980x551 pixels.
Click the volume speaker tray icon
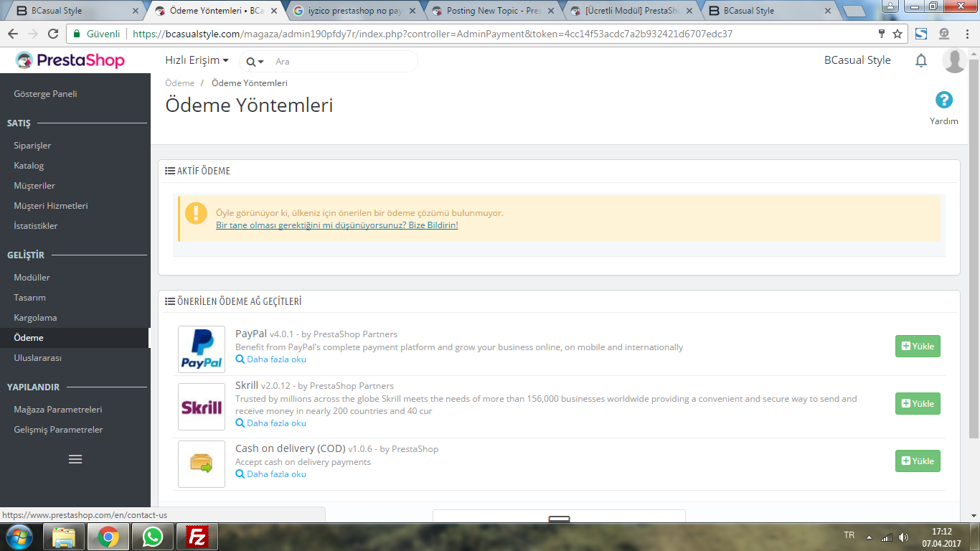(903, 537)
